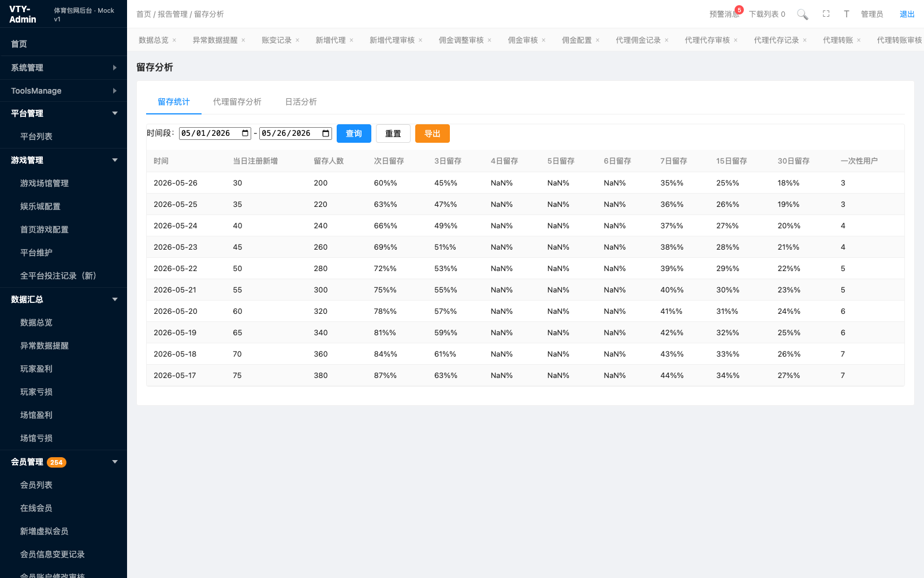The height and width of the screenshot is (578, 924).
Task: Expand the 系统管理 menu
Action: click(64, 68)
